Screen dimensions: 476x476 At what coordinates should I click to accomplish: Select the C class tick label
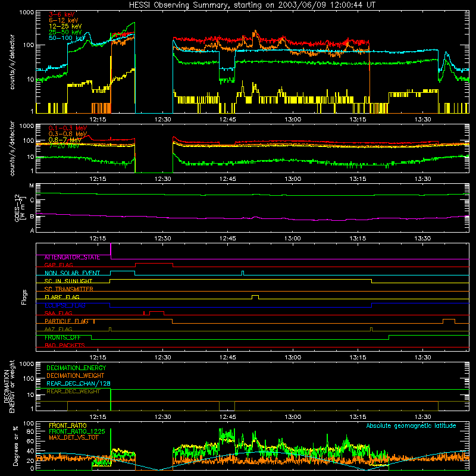coord(32,201)
